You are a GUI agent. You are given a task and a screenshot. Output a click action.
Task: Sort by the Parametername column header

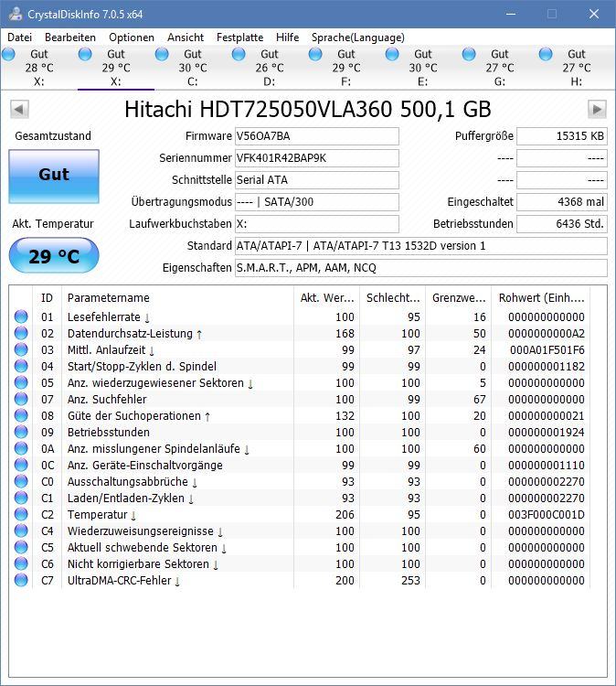(x=177, y=298)
